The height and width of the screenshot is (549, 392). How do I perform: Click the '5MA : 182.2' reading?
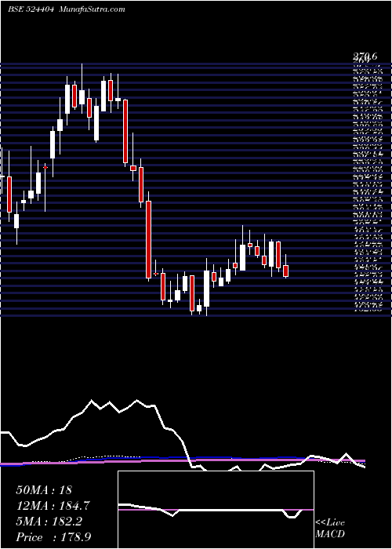click(49, 522)
